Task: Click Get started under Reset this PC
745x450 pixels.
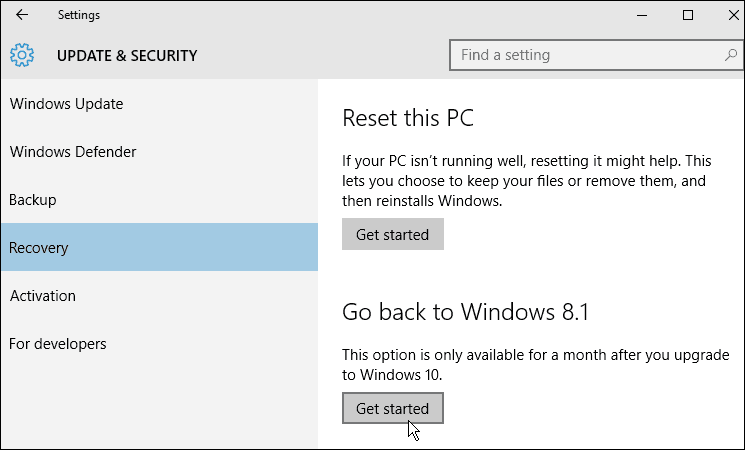Action: click(x=392, y=234)
